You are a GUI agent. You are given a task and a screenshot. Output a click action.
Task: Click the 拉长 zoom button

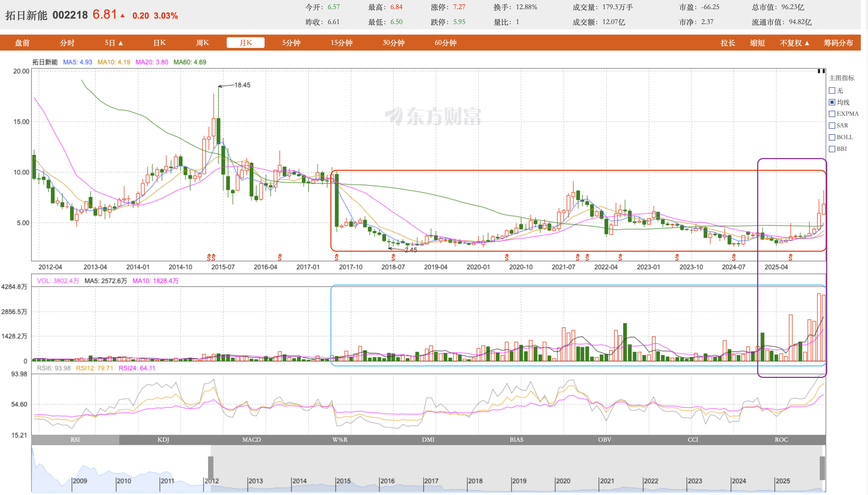(x=728, y=43)
